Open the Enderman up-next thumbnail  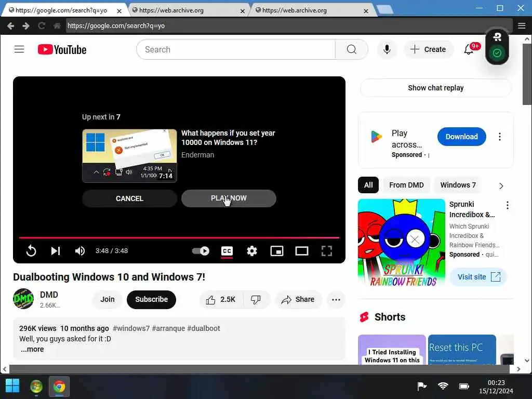tap(129, 156)
